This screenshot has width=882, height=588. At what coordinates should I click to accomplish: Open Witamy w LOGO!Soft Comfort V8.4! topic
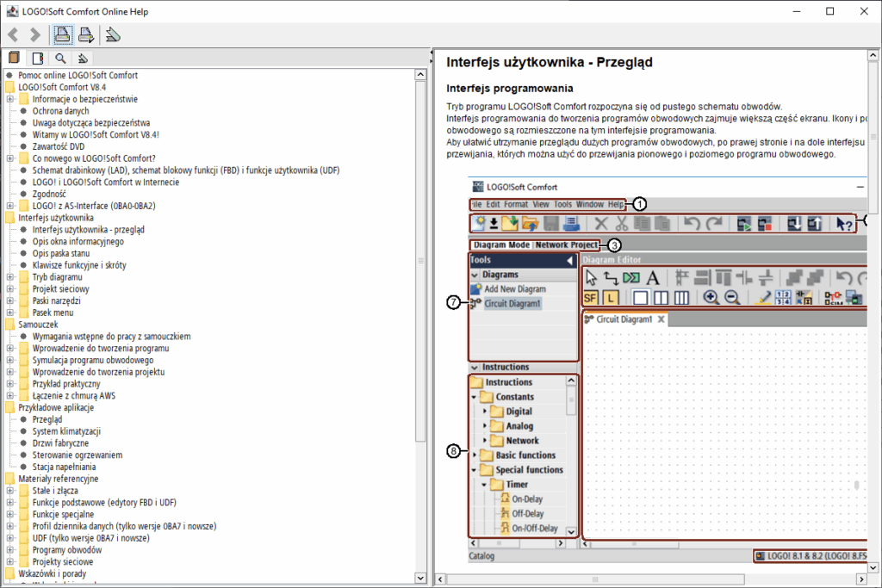(96, 134)
